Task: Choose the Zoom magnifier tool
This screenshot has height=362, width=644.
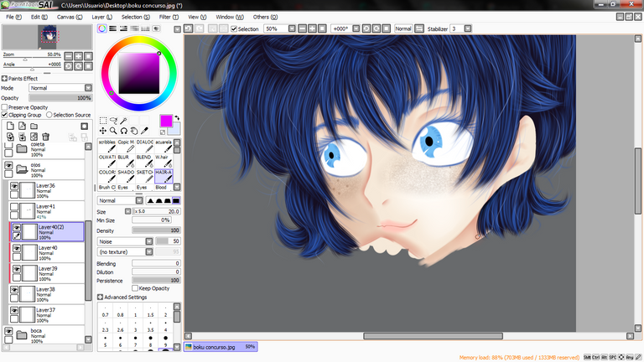Action: coord(113,131)
